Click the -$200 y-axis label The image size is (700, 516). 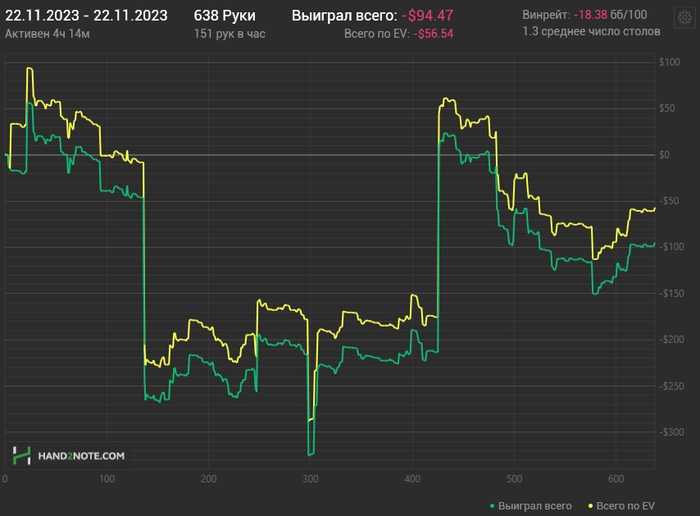click(671, 340)
